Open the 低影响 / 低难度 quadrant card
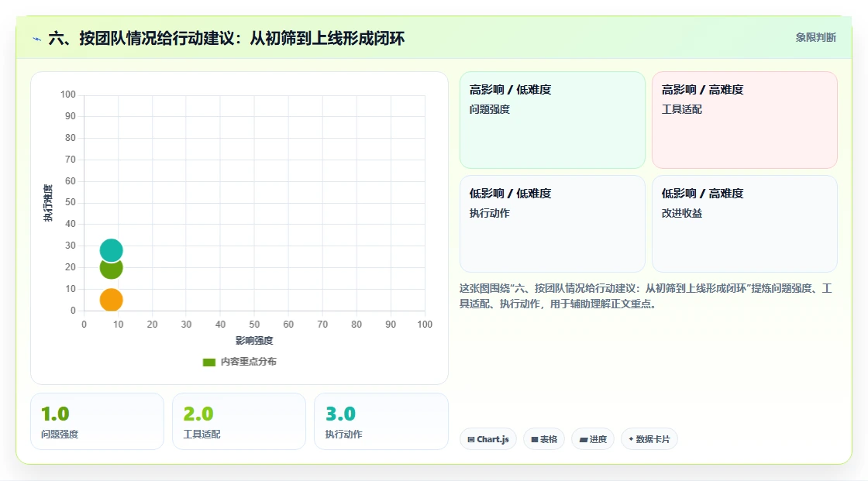This screenshot has height=481, width=868. point(552,224)
